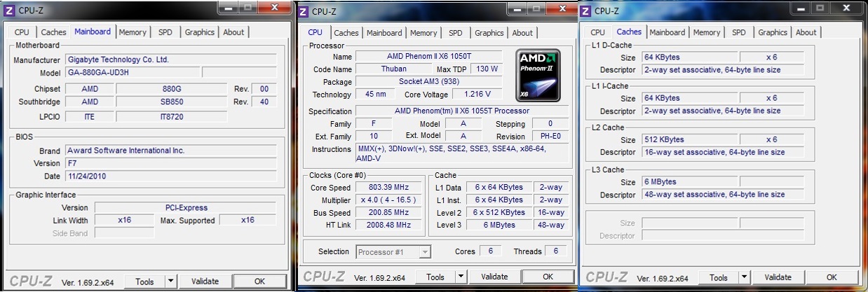
Task: Click the Thuban code name value
Action: [393, 69]
